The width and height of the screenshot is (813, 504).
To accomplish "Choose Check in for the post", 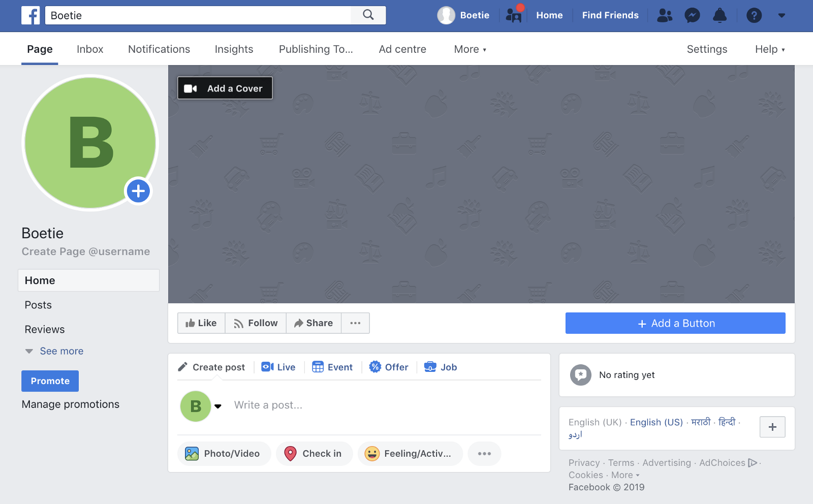I will [314, 453].
